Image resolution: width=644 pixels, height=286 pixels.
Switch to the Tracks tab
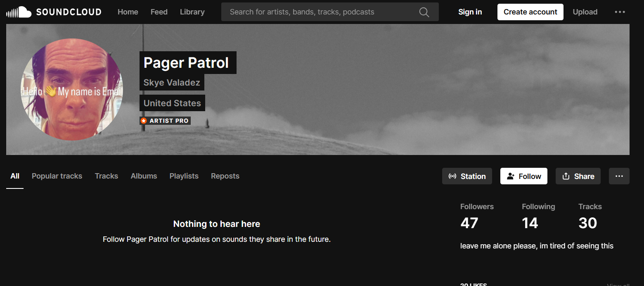pos(107,176)
